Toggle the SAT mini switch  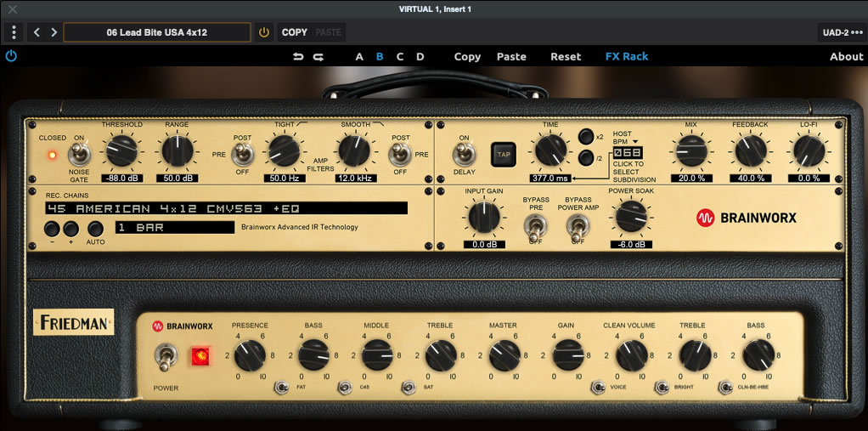[409, 387]
